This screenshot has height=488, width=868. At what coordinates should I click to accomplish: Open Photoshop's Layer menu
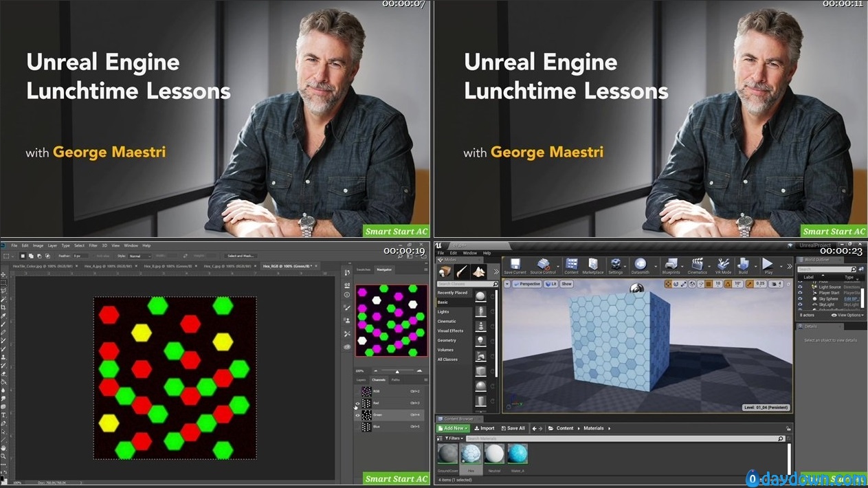click(x=52, y=245)
